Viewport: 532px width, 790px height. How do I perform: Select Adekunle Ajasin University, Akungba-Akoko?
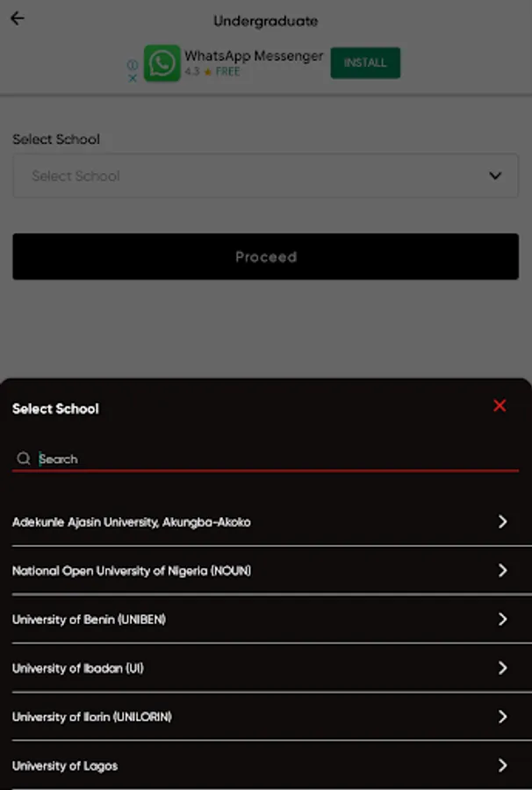[265, 521]
